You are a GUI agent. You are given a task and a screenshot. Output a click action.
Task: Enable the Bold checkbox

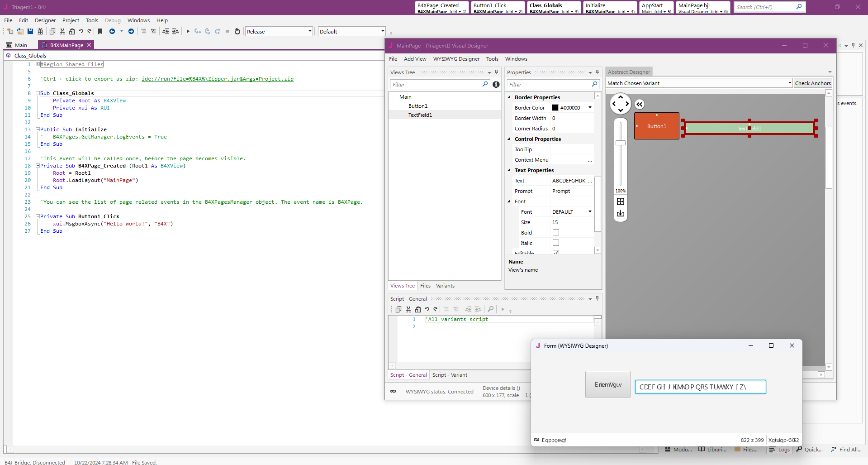tap(556, 232)
